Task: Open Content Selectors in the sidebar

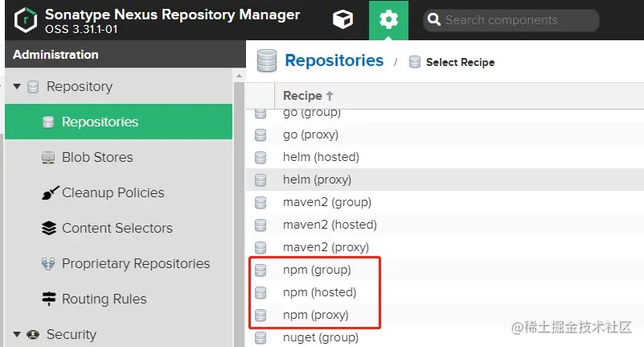Action: 119,228
